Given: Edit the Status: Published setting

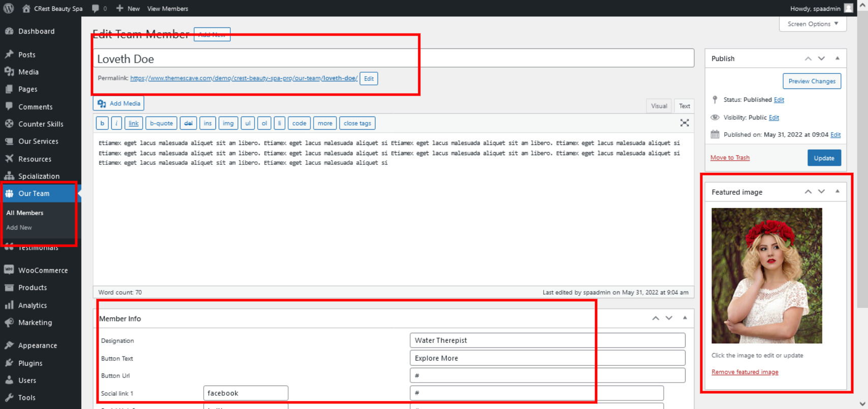Looking at the screenshot, I should pos(779,100).
